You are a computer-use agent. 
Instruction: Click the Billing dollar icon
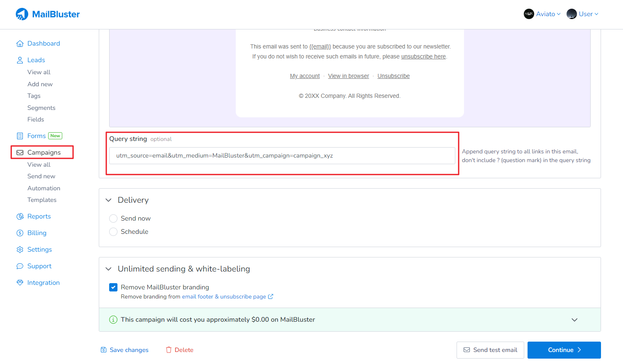tap(20, 233)
